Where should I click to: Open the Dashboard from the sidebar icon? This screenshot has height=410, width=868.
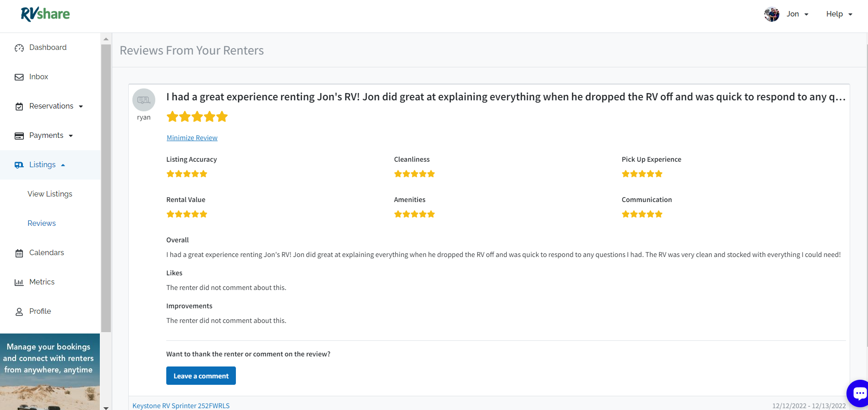point(19,47)
